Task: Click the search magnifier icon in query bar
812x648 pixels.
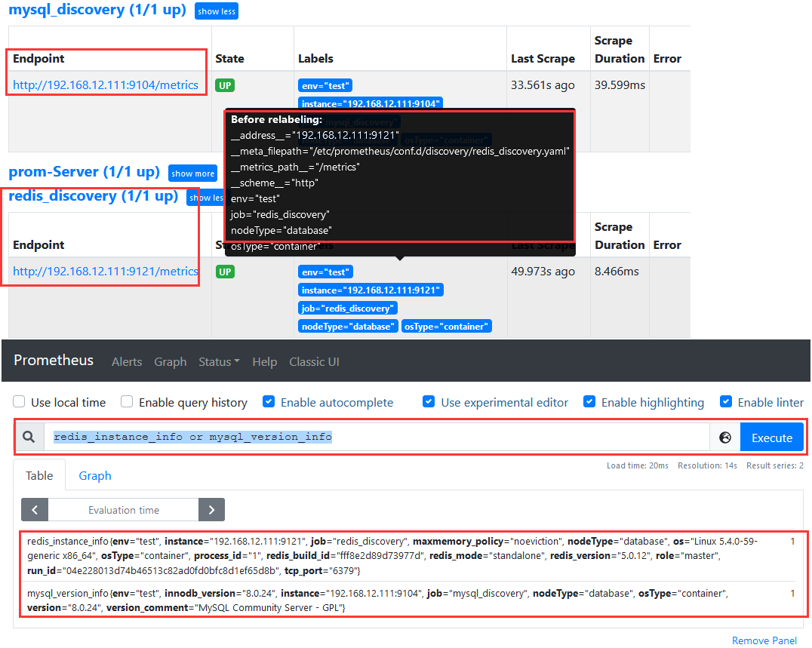Action: [29, 437]
